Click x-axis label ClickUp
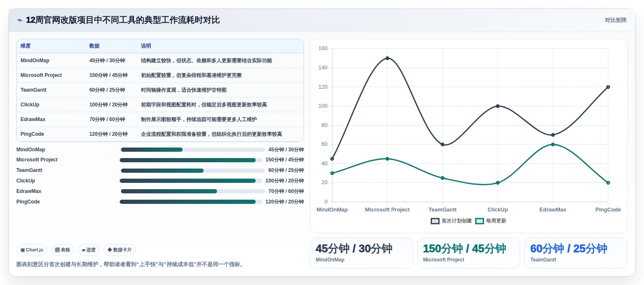The width and height of the screenshot is (644, 285). pyautogui.click(x=497, y=210)
